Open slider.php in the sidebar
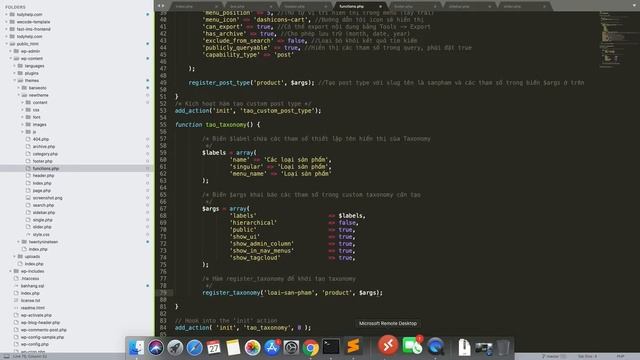 [x=42, y=227]
